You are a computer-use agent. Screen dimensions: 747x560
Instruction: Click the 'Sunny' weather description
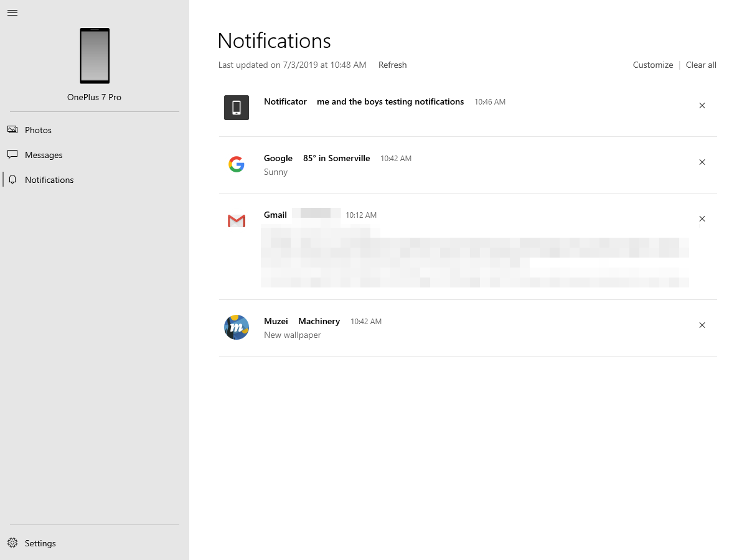[276, 172]
